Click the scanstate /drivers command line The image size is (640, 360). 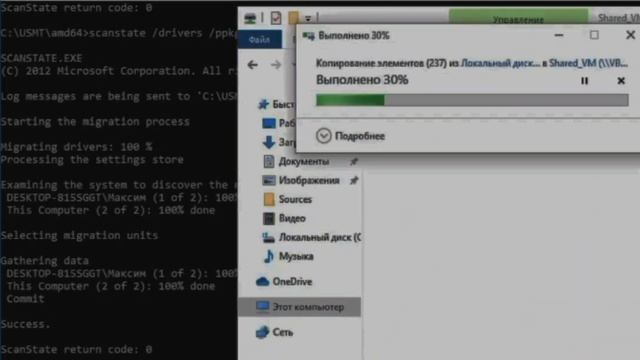click(x=119, y=33)
